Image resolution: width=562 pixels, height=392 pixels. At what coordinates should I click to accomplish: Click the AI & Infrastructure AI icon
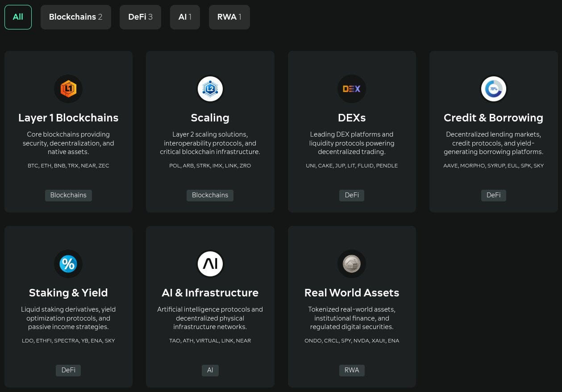210,264
